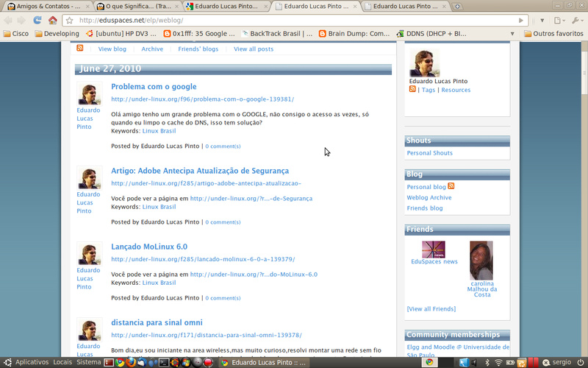
Task: Open the Friends' blogs link
Action: 198,49
